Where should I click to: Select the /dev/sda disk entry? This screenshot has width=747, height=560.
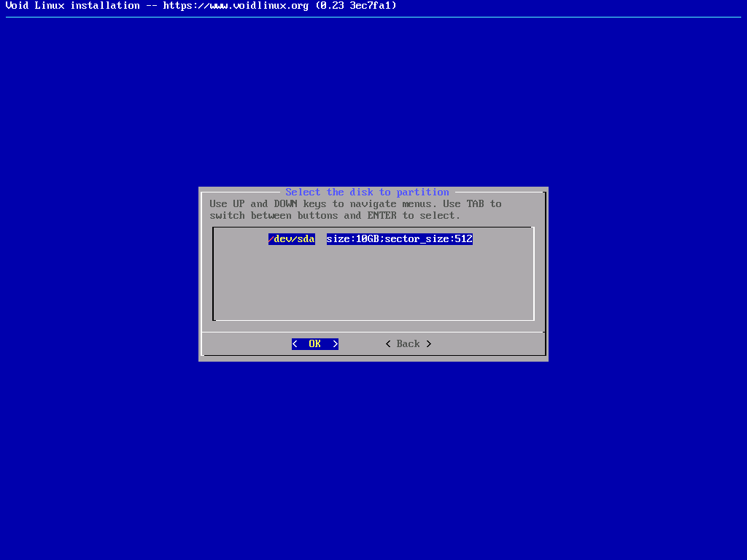click(292, 239)
